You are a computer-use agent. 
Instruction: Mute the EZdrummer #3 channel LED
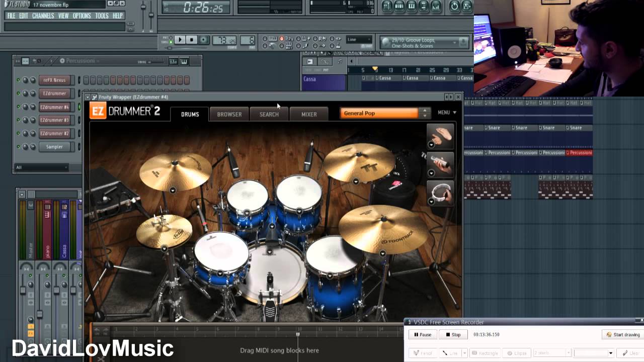[x=19, y=120]
